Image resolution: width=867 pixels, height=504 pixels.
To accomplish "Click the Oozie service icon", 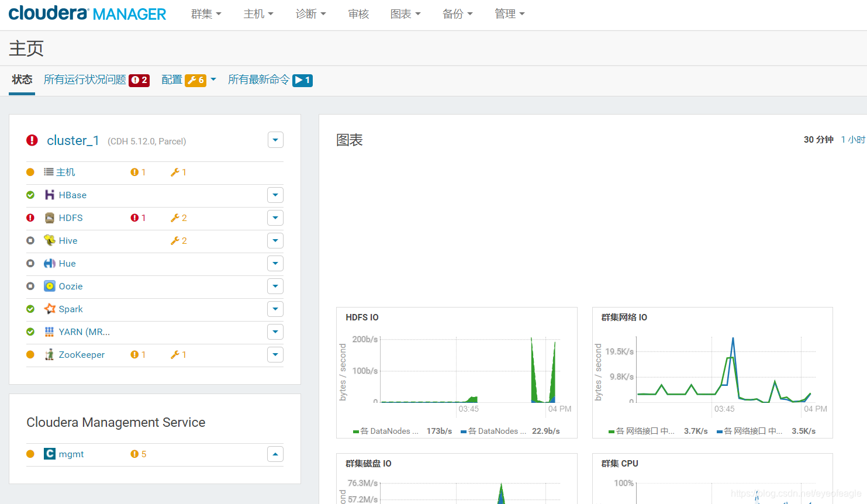I will pyautogui.click(x=50, y=286).
